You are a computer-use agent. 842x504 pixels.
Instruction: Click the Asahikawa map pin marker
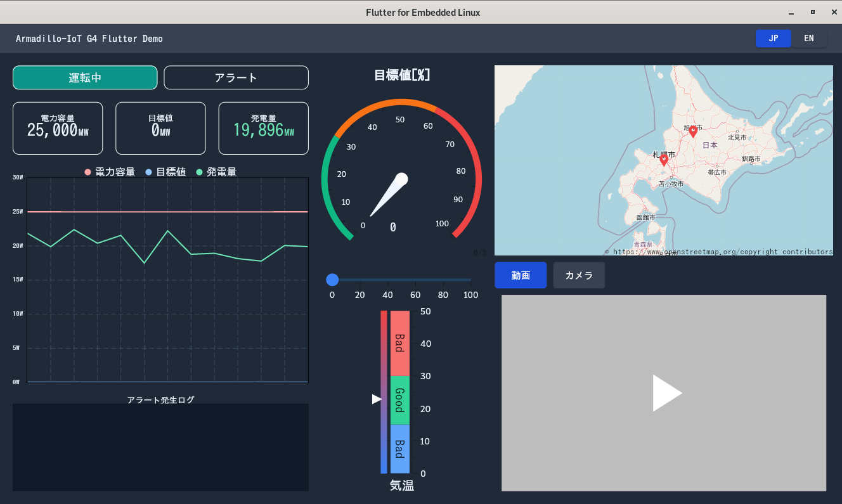click(x=693, y=131)
